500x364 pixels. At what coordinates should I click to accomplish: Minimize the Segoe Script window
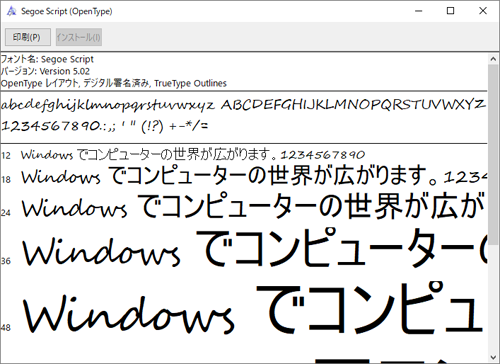[x=419, y=11]
